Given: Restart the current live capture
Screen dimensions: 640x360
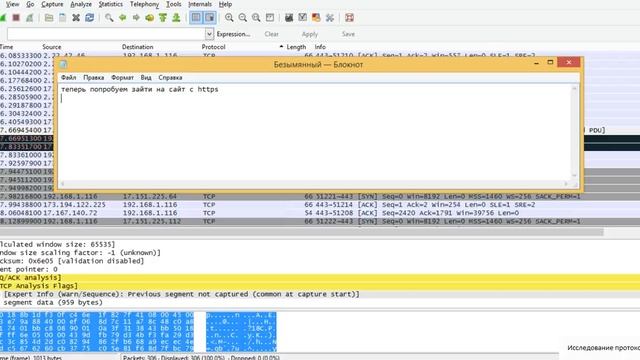Looking at the screenshot, I should tap(29, 18).
